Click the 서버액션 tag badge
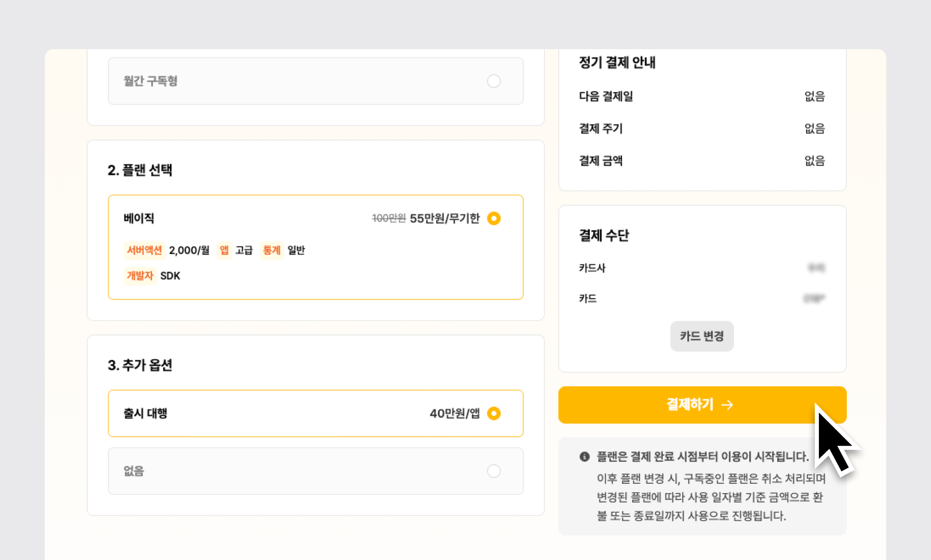Screen dimensions: 931x560 pyautogui.click(x=144, y=250)
